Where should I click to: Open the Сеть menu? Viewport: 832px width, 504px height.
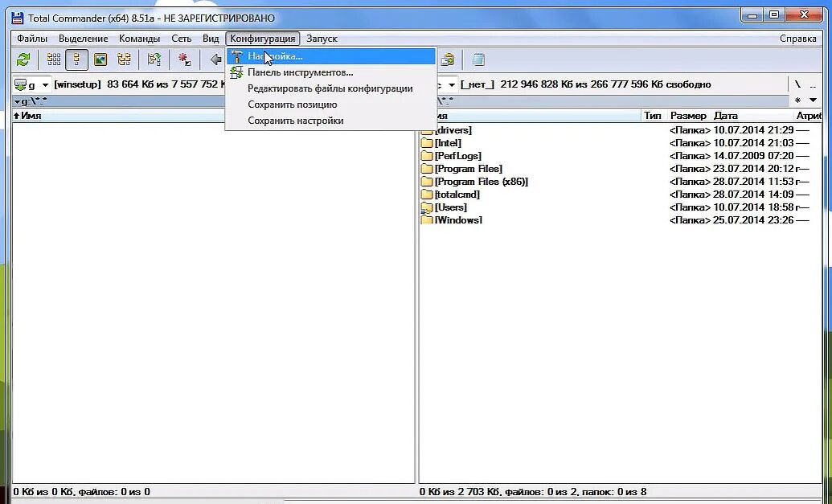pos(182,39)
